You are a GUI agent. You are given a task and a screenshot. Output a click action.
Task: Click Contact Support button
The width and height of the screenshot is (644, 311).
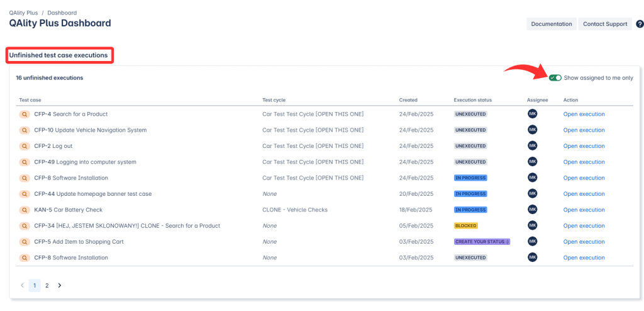point(605,24)
